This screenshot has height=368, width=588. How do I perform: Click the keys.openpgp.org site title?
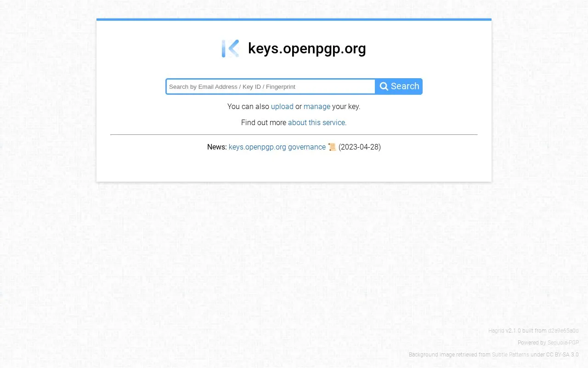tap(307, 48)
